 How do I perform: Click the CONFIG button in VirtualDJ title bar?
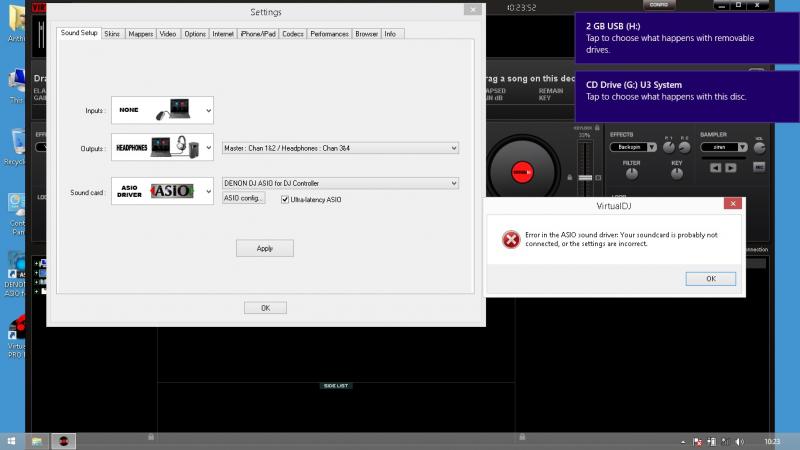pyautogui.click(x=659, y=5)
